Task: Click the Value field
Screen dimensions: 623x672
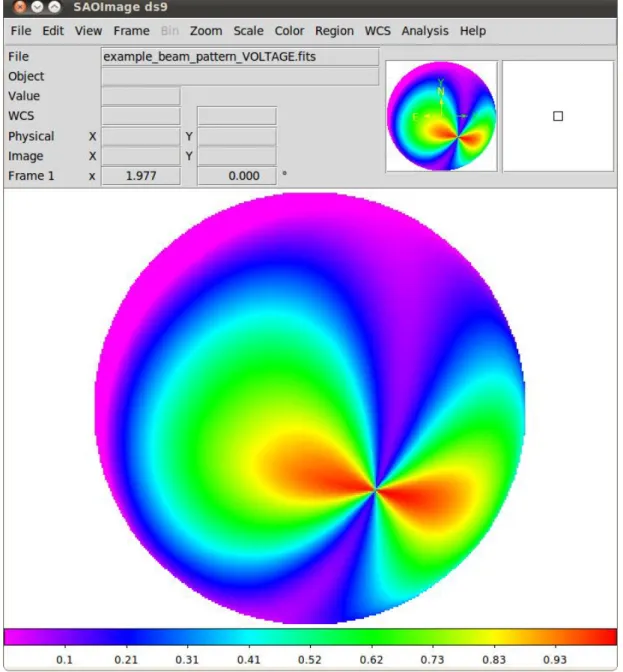Action: point(141,96)
